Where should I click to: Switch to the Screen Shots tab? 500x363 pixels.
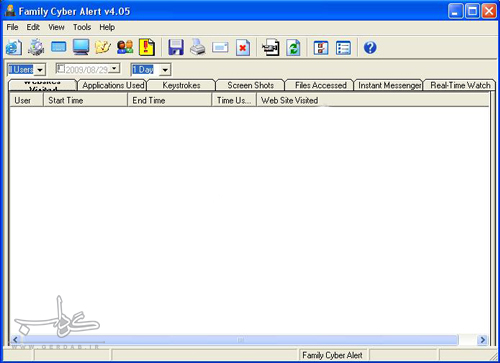pyautogui.click(x=250, y=85)
